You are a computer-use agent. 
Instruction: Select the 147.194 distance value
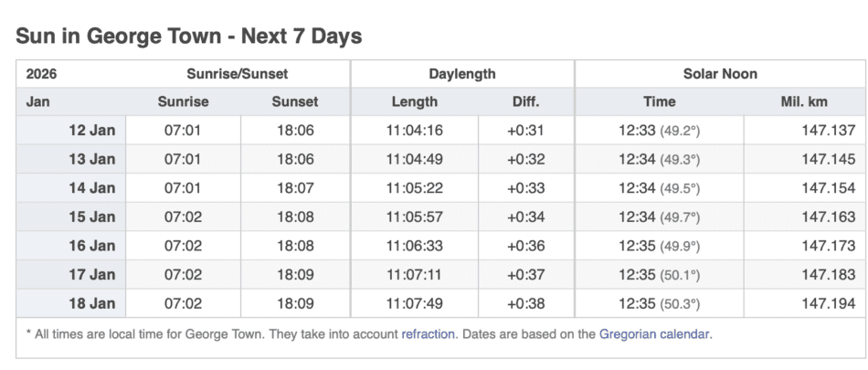click(x=829, y=304)
